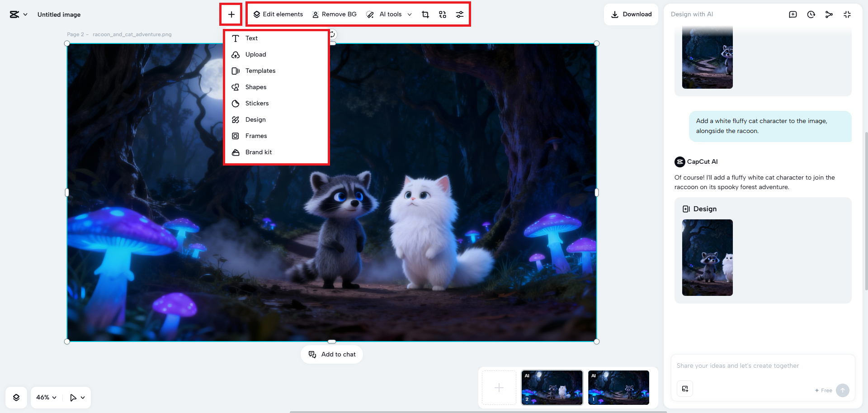This screenshot has width=868, height=413.
Task: Choose Upload from the add menu
Action: [x=276, y=55]
